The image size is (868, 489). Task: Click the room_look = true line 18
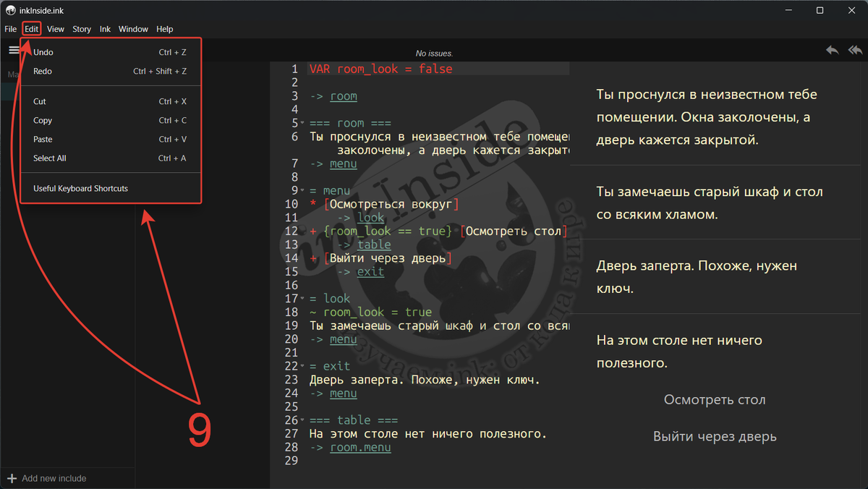(370, 312)
